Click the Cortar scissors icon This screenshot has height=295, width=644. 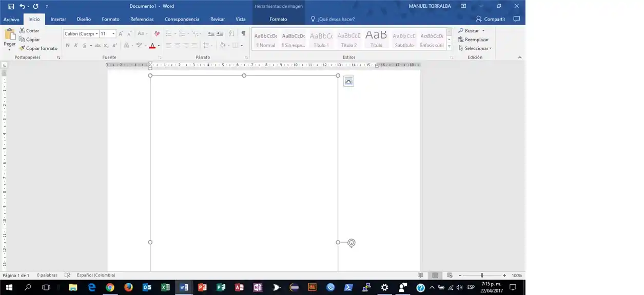[x=22, y=31]
